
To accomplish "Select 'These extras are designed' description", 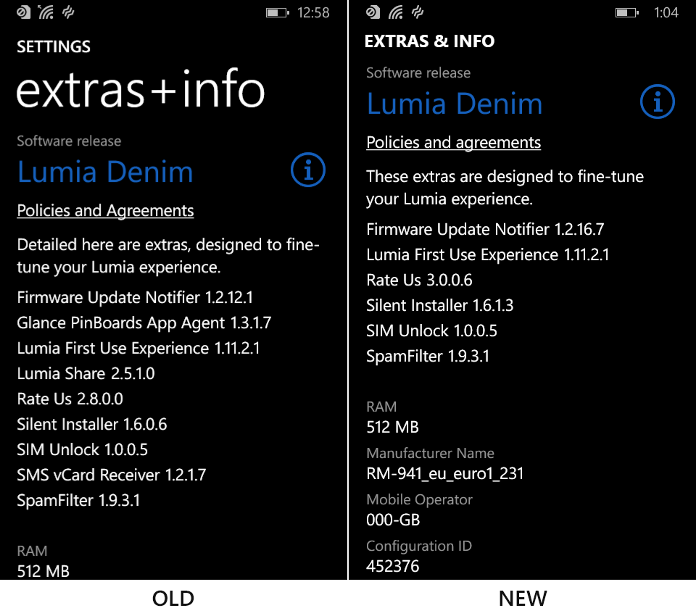I will 505,188.
